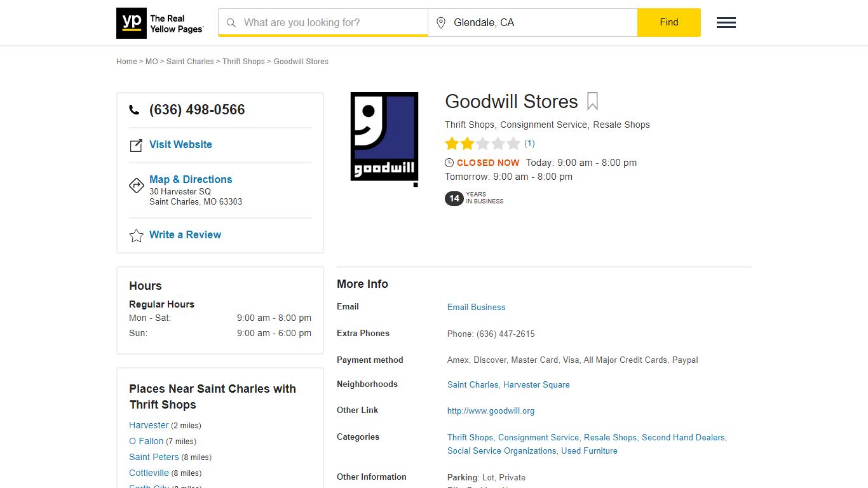Go to Home breadcrumb
868x488 pixels.
pos(126,62)
